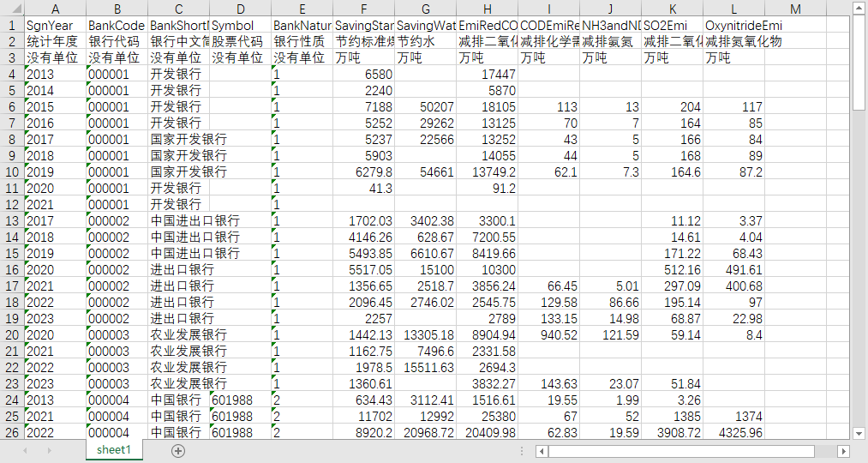Select cell with value 6279.8

tap(363, 172)
